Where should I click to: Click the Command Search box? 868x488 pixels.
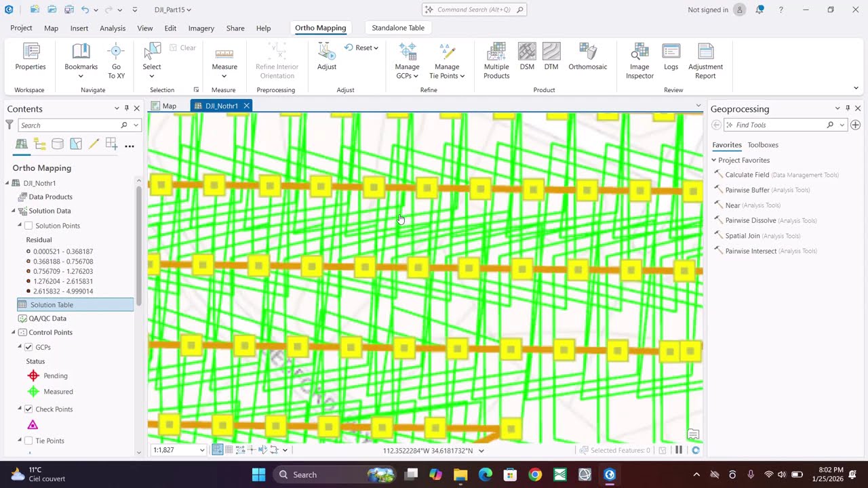click(x=474, y=9)
